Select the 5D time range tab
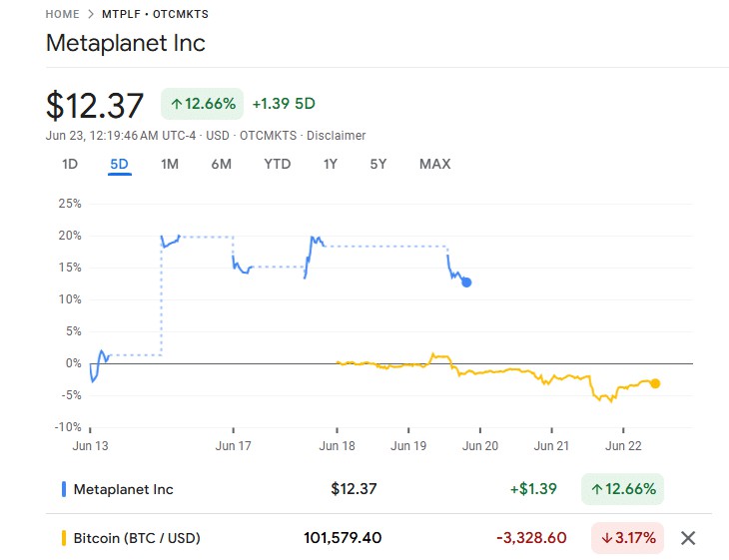729x560 pixels. coord(119,164)
